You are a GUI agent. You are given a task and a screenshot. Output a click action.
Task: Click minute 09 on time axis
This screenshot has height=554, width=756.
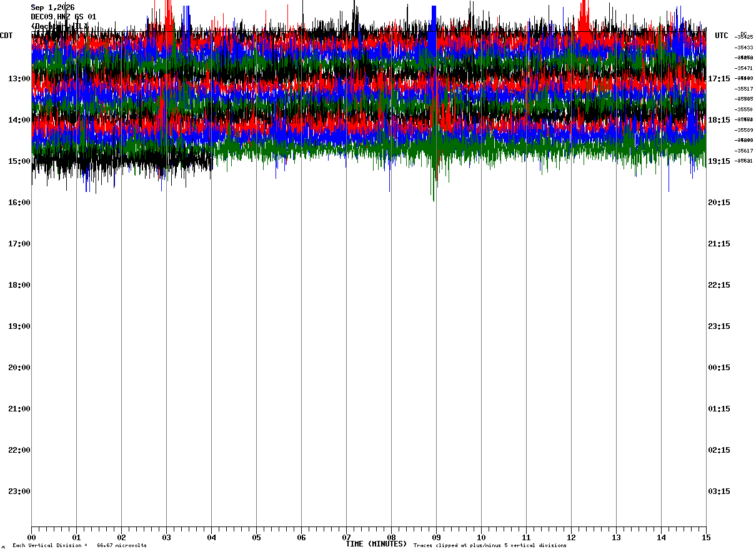point(436,537)
